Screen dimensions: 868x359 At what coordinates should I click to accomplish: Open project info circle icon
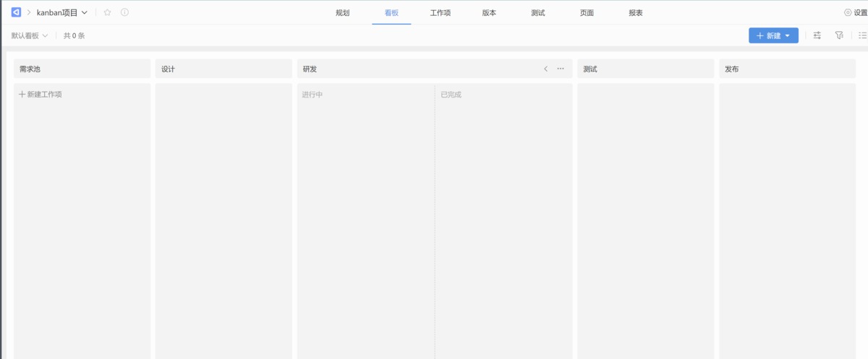124,12
